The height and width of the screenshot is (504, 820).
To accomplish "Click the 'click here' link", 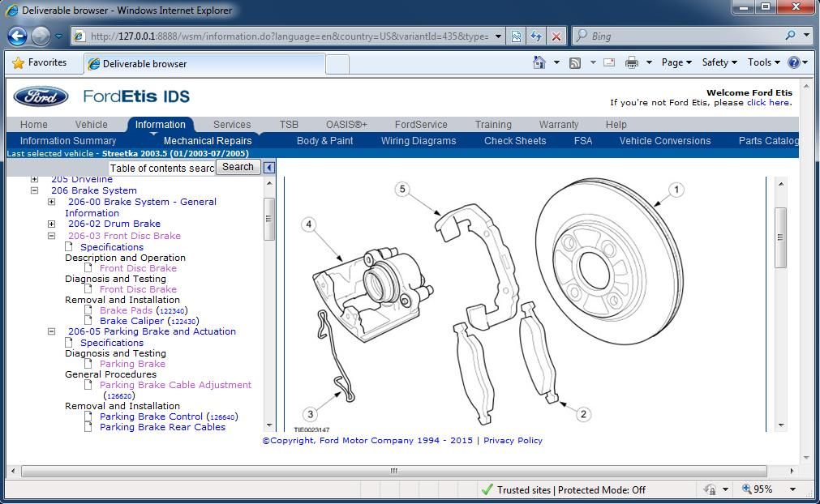I will click(769, 102).
